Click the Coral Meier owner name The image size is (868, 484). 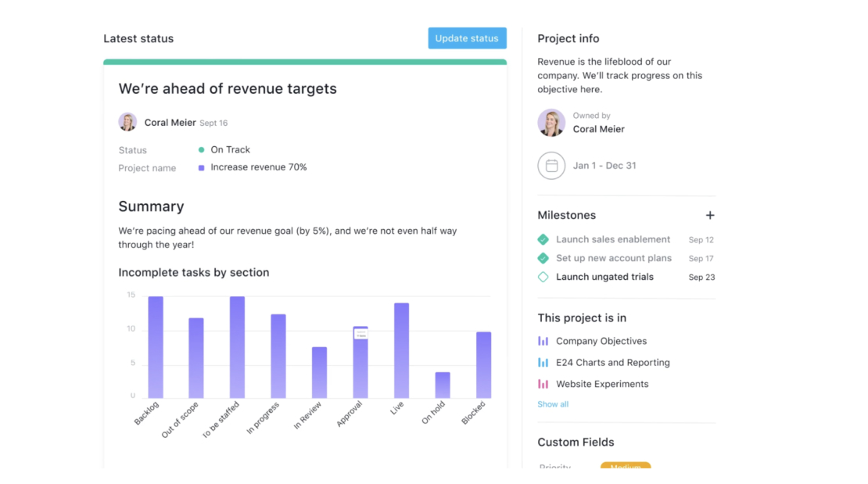tap(598, 129)
